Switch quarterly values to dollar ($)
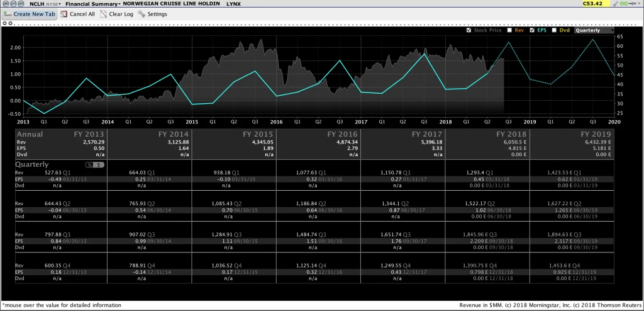Screen dimensions: 644x311 click(100, 164)
